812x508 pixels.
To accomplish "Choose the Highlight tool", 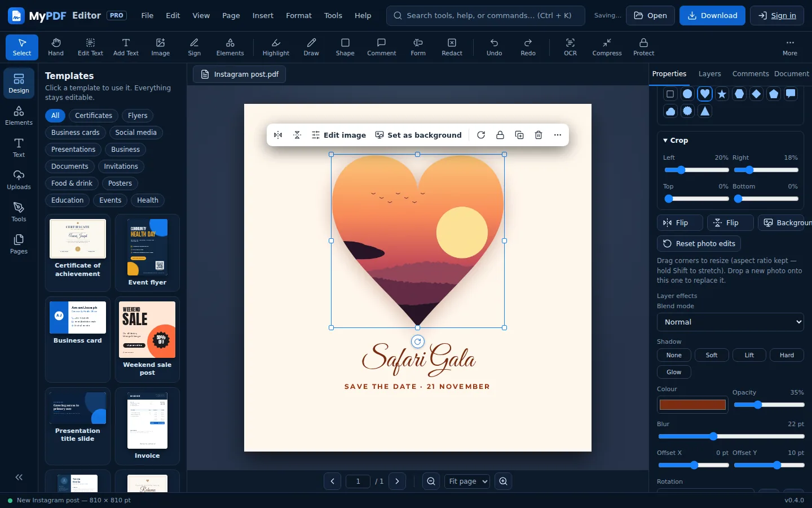I will [x=276, y=47].
